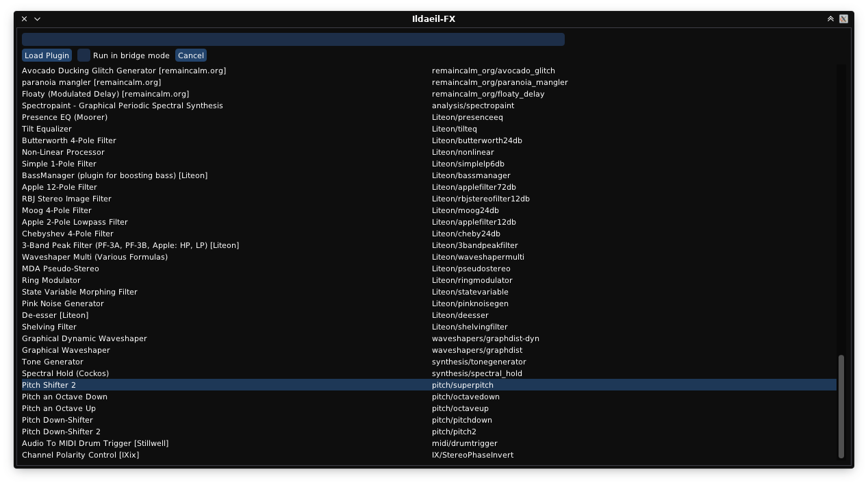Select Audio To MIDI Drum Trigger

(x=95, y=443)
